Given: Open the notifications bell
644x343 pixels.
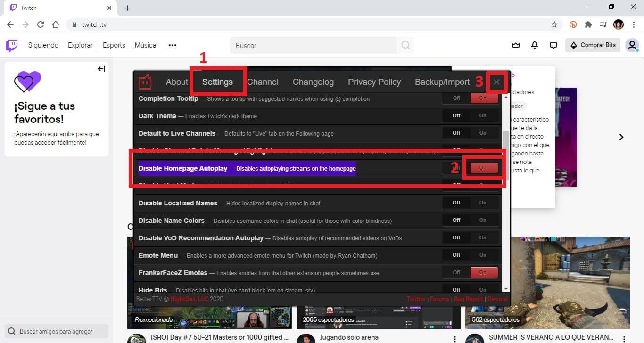Looking at the screenshot, I should pos(535,45).
